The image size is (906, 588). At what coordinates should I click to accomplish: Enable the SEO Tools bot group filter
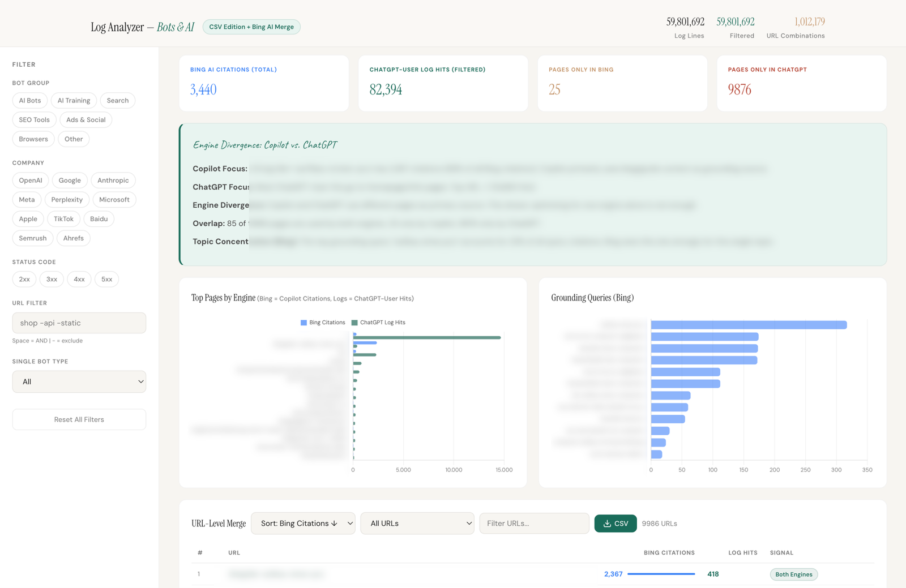click(33, 119)
